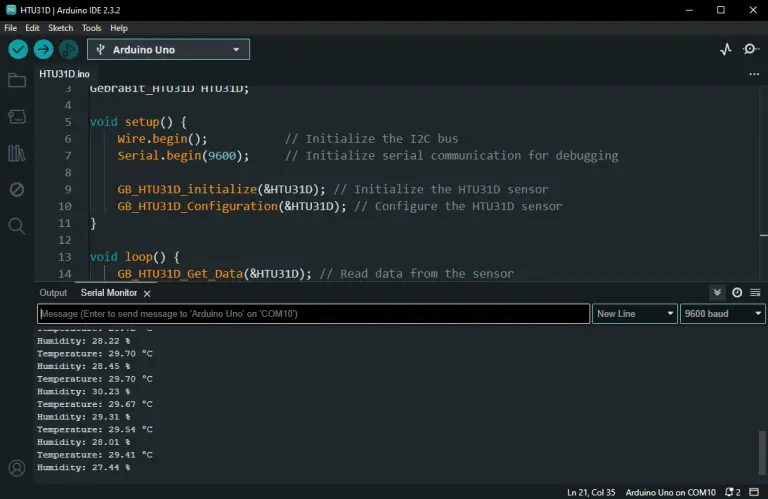Viewport: 768px width, 499px height.
Task: Click the Humidity: 28.45 % output line
Action: pyautogui.click(x=84, y=366)
